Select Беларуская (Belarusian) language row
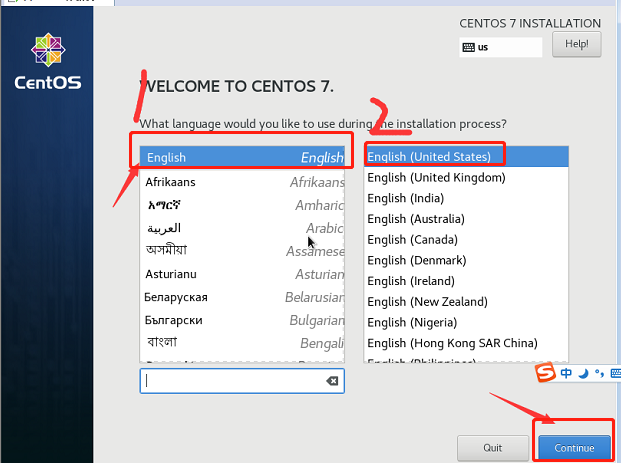Viewport: 621px width, 463px height. pos(242,297)
